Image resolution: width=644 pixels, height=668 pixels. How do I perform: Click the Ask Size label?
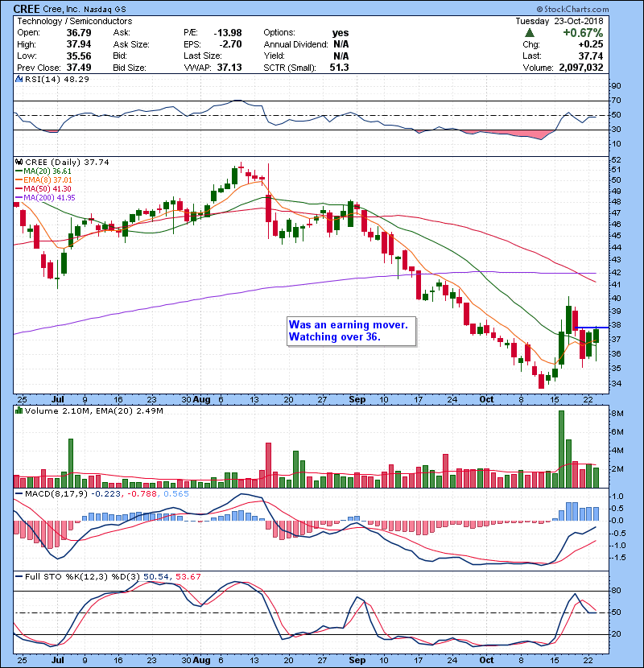[x=131, y=44]
